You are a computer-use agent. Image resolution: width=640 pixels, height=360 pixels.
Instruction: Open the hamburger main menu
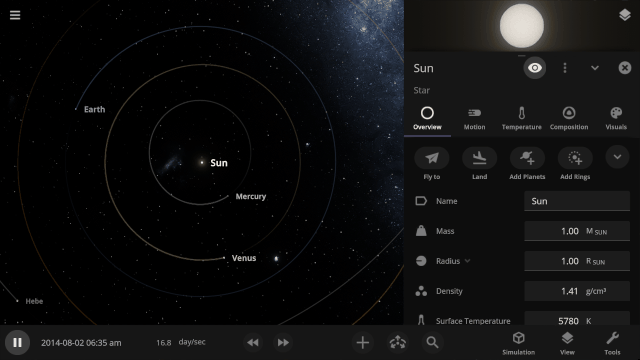click(x=15, y=15)
